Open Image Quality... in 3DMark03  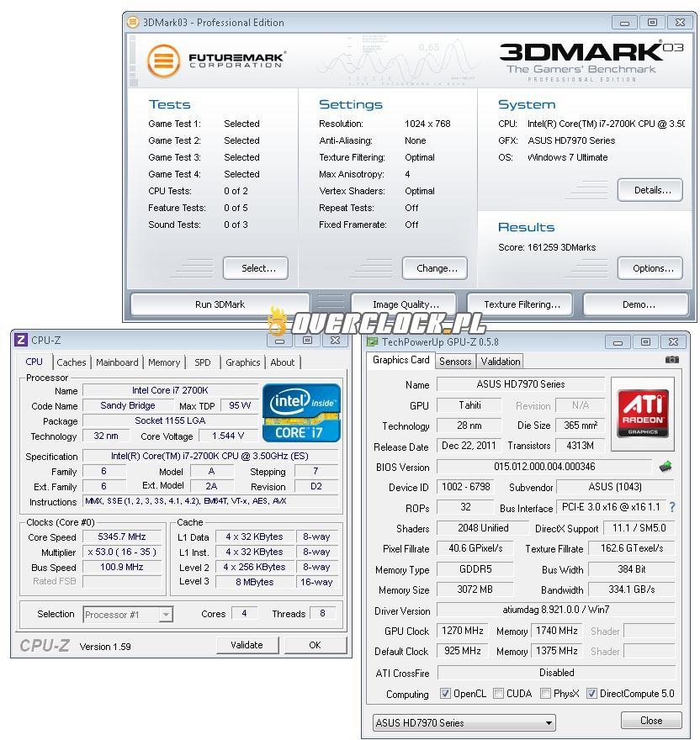point(404,304)
